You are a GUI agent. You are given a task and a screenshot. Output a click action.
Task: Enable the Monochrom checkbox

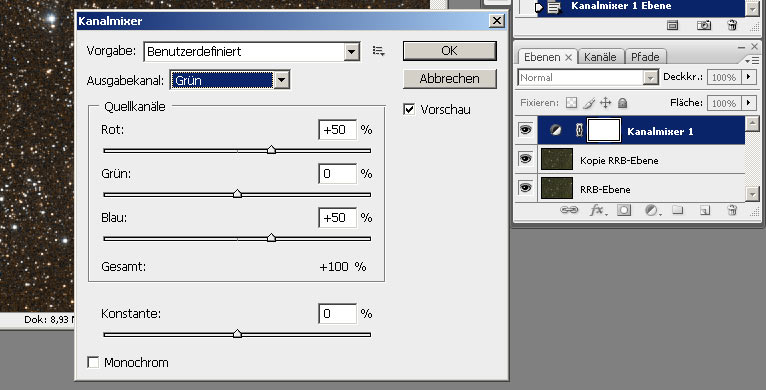(93, 362)
